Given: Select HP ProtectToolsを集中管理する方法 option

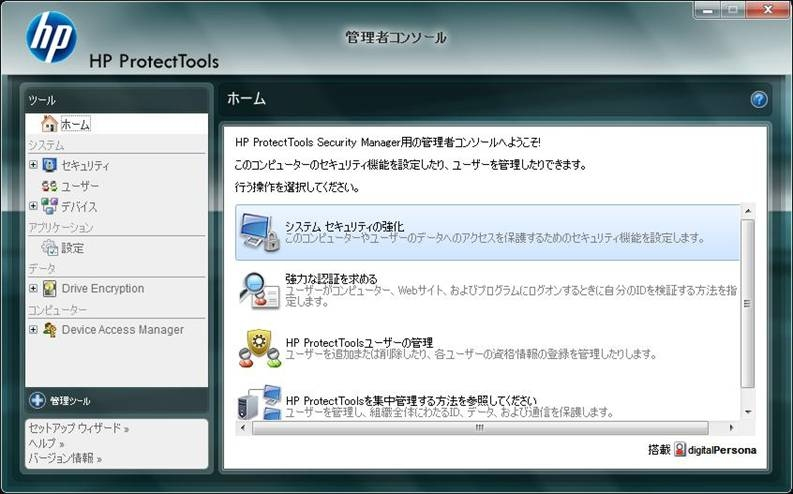Looking at the screenshot, I should point(488,402).
